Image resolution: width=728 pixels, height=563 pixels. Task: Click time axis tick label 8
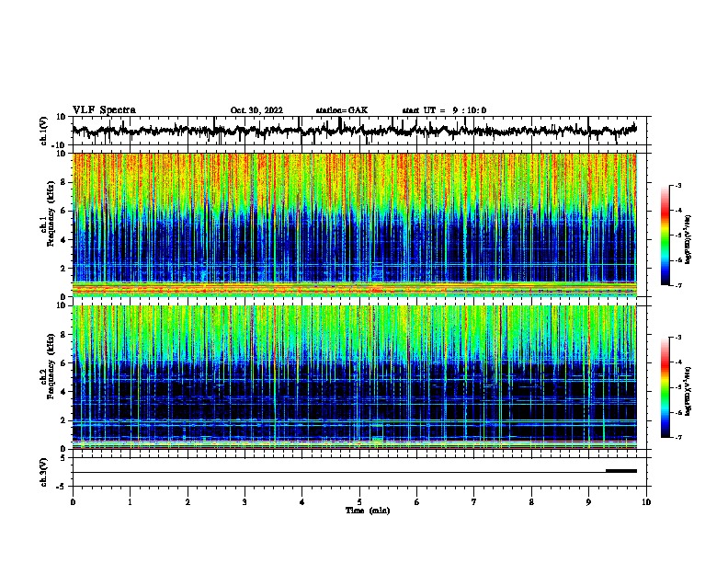531,501
